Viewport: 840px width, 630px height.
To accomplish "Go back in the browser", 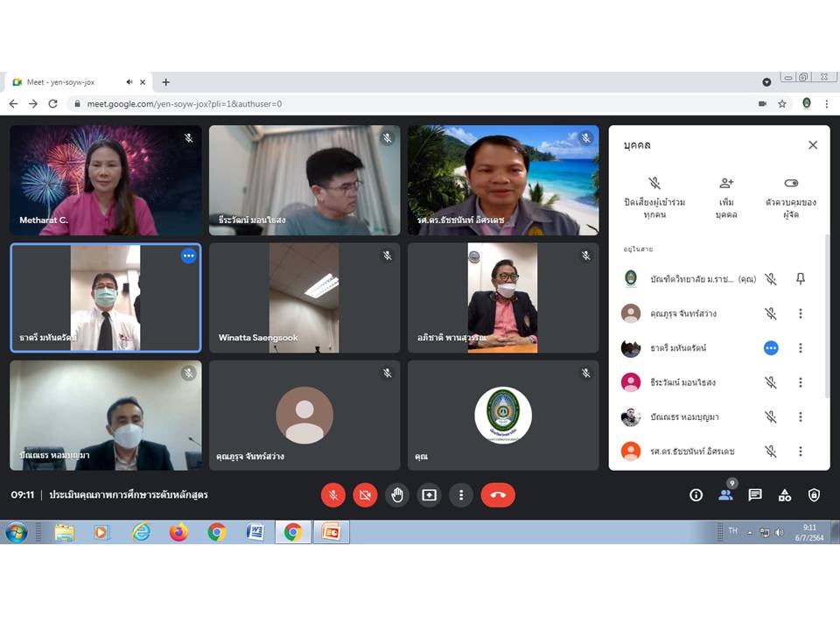I will tap(13, 104).
